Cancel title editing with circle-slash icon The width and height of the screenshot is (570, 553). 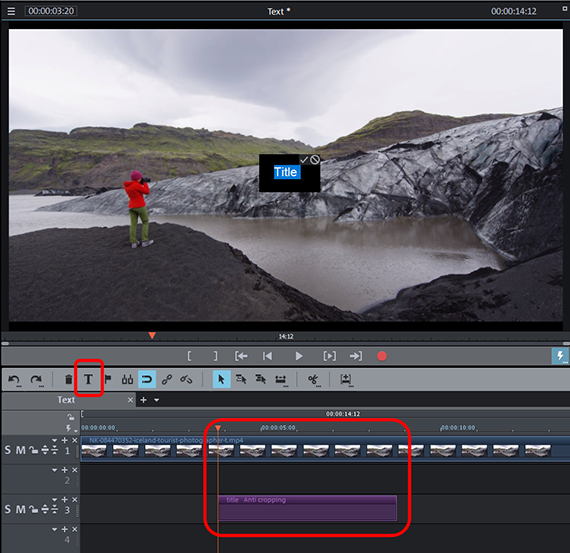pyautogui.click(x=315, y=159)
